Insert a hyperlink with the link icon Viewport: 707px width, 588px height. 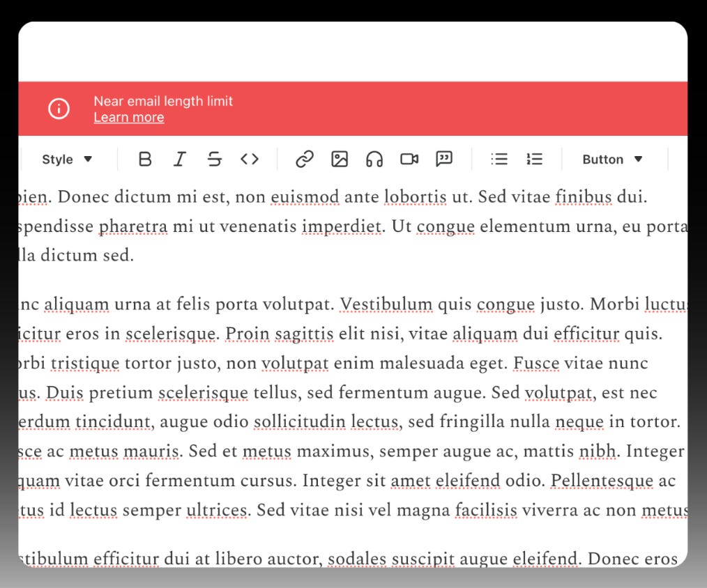point(305,159)
